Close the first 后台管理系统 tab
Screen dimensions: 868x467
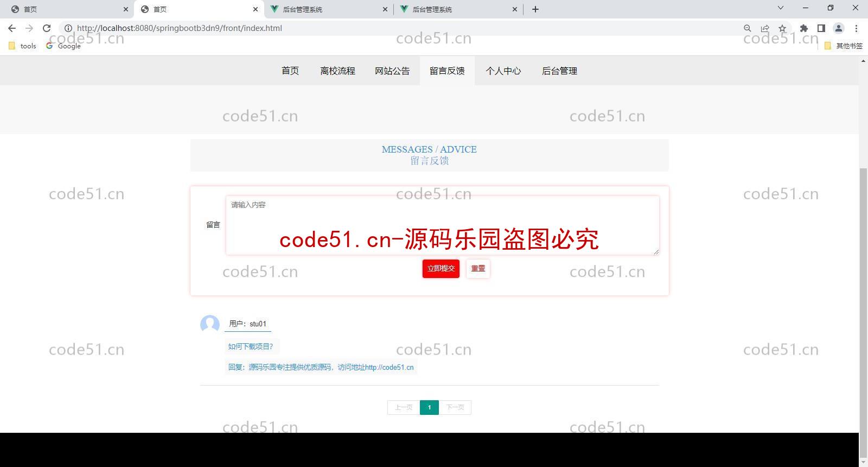385,9
